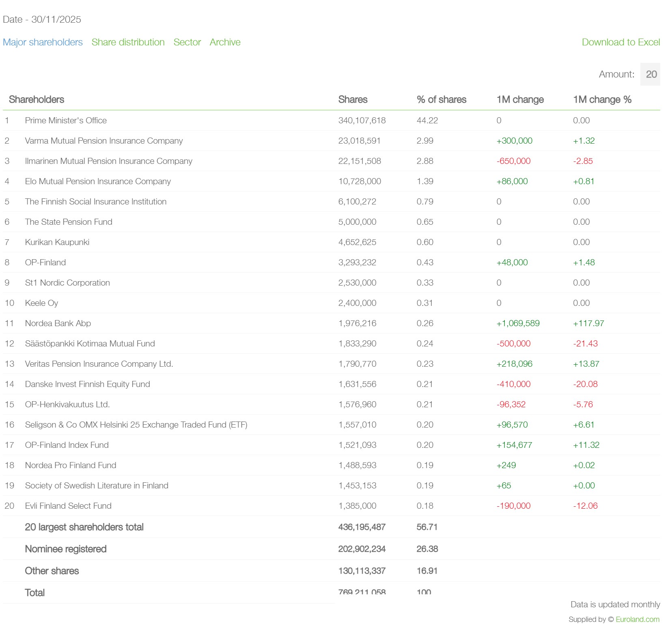Click the Shareholders column header

tap(37, 99)
